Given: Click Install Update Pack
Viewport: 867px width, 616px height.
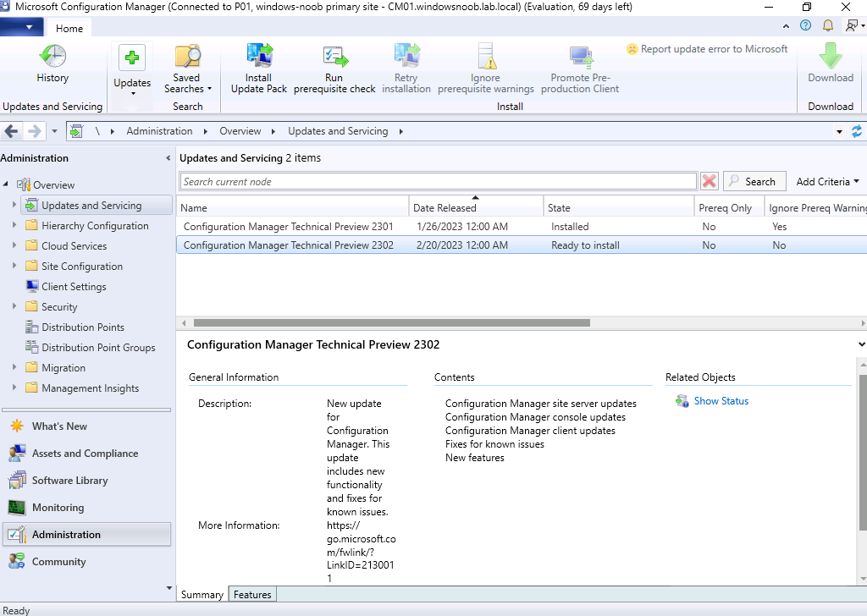Looking at the screenshot, I should [x=259, y=69].
